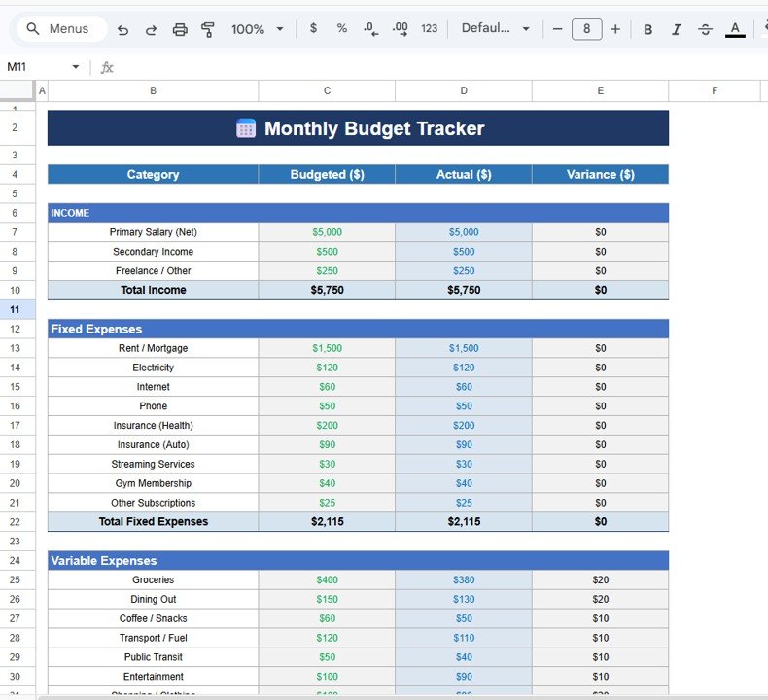Toggle strikethrough formatting
The width and height of the screenshot is (768, 700).
tap(706, 29)
